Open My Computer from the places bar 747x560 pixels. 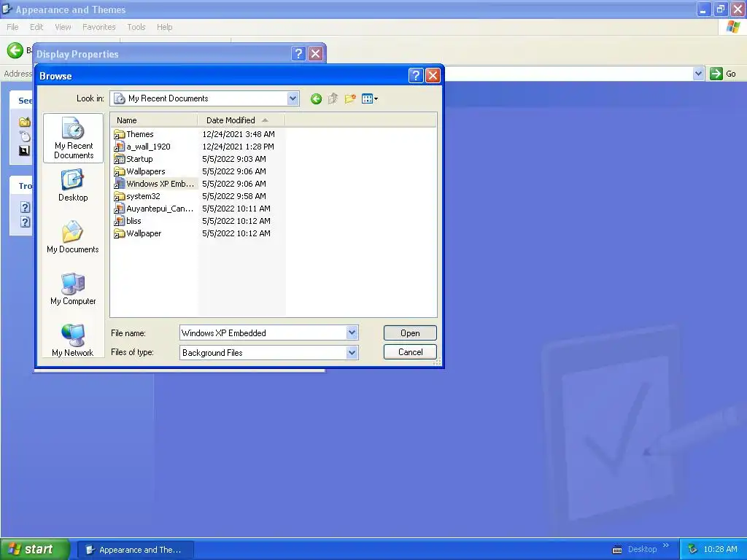tap(73, 289)
